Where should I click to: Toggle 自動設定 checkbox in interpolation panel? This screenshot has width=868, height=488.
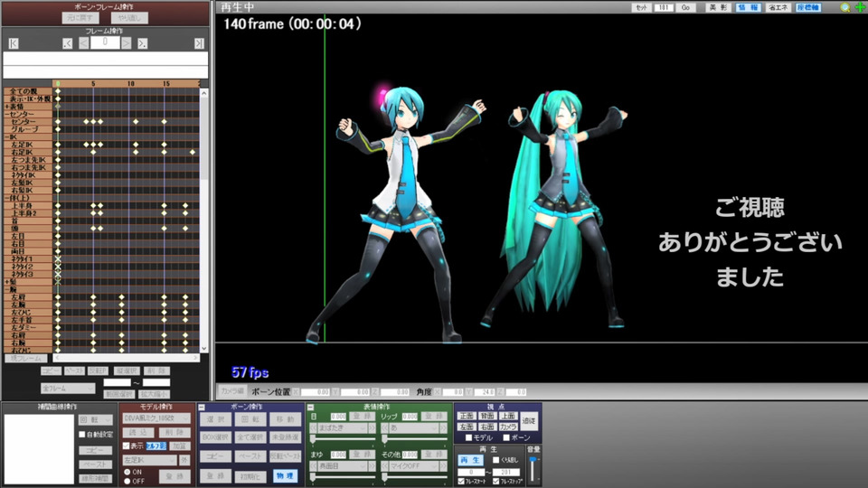click(x=82, y=435)
